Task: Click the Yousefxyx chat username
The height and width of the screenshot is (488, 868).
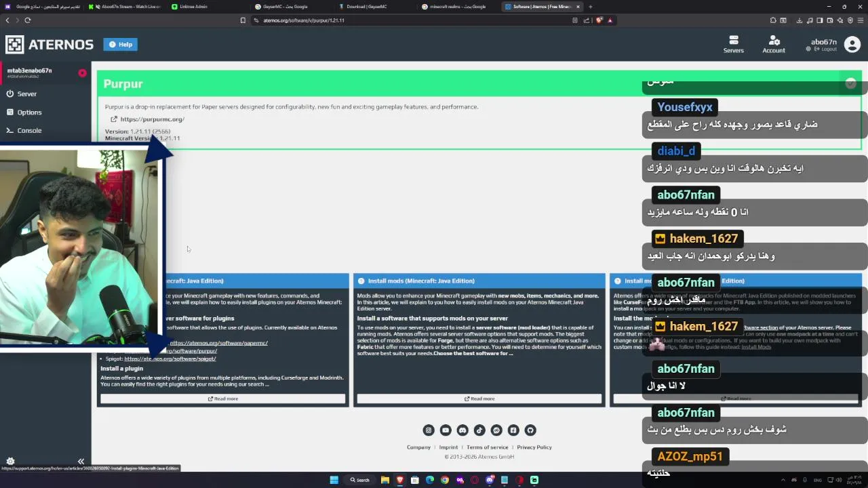Action: click(x=685, y=107)
